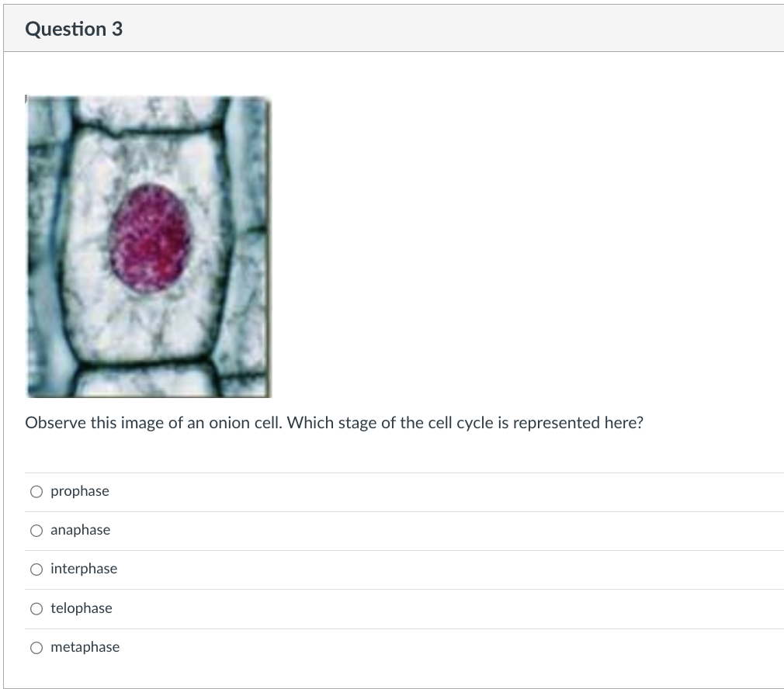
Task: Click the separator line above prophase
Action: 388,472
